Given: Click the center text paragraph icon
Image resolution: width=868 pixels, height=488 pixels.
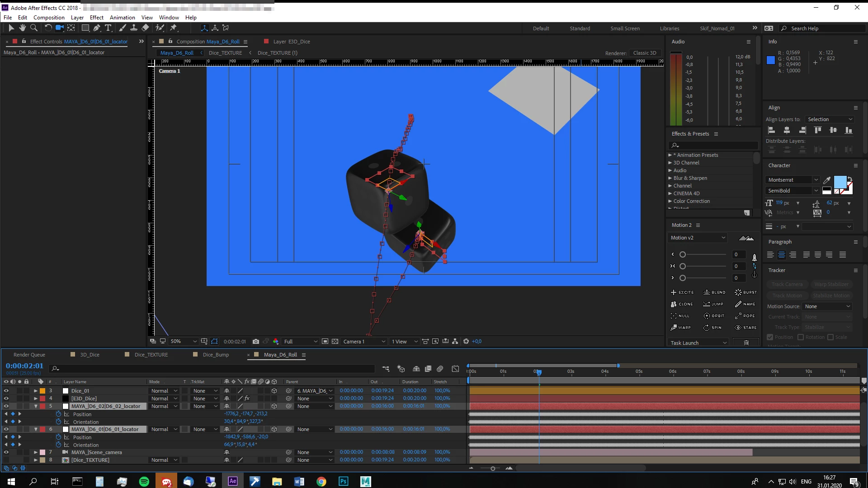Looking at the screenshot, I should [x=781, y=255].
